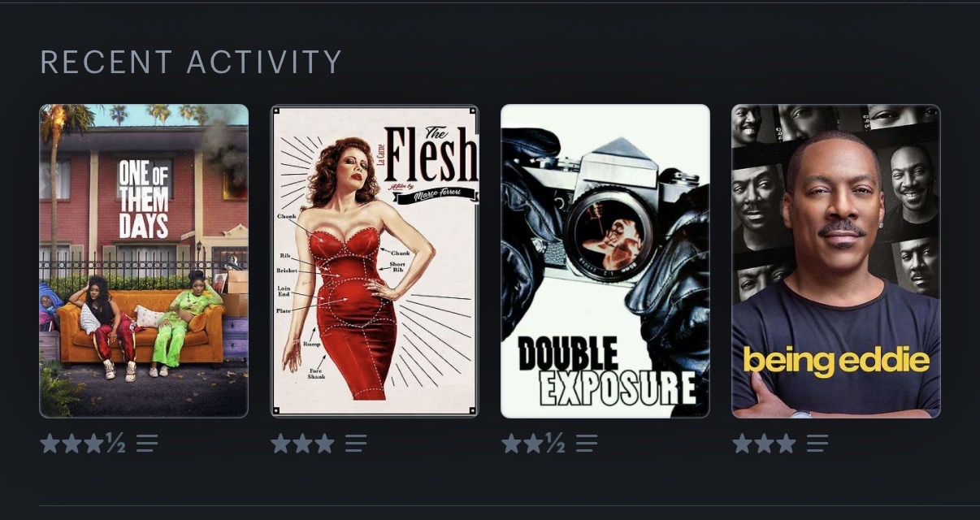Viewport: 980px width, 520px height.
Task: Click the half-star symbol in Double Exposure rating
Action: point(555,444)
